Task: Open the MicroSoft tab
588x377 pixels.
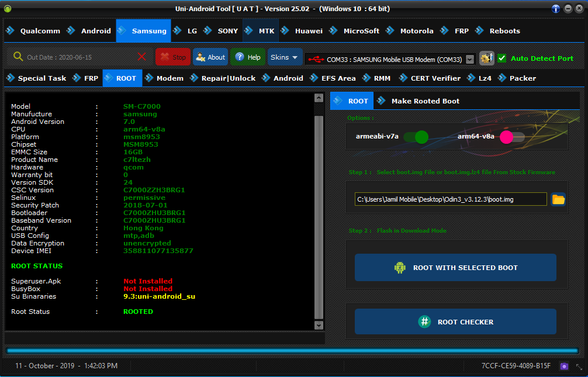Action: (x=355, y=31)
